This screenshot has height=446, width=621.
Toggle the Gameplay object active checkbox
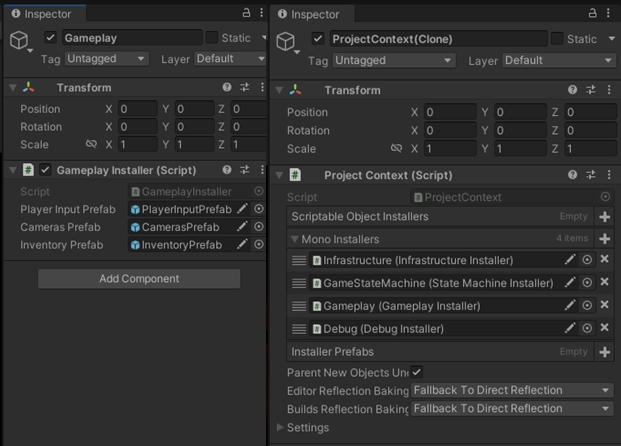(50, 37)
